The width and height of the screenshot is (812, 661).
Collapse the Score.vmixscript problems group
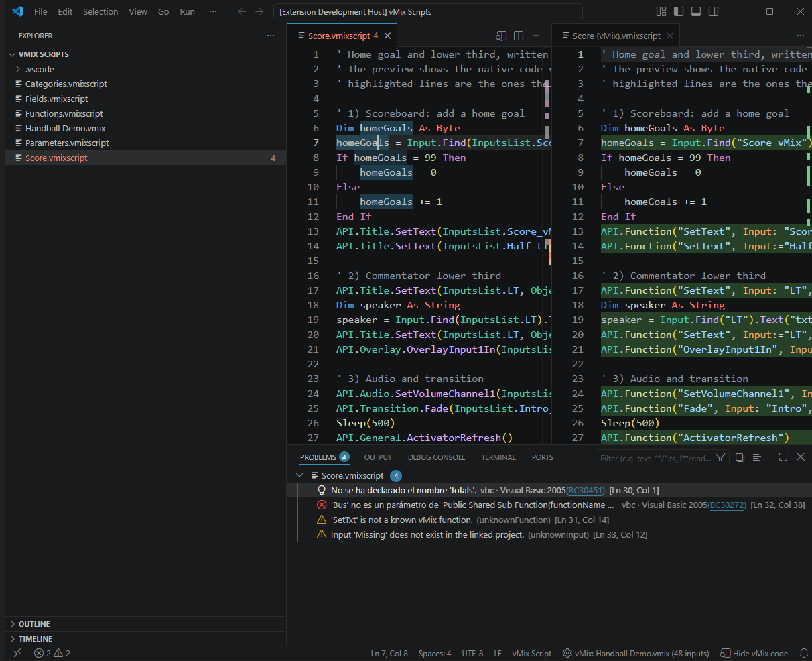click(x=299, y=475)
